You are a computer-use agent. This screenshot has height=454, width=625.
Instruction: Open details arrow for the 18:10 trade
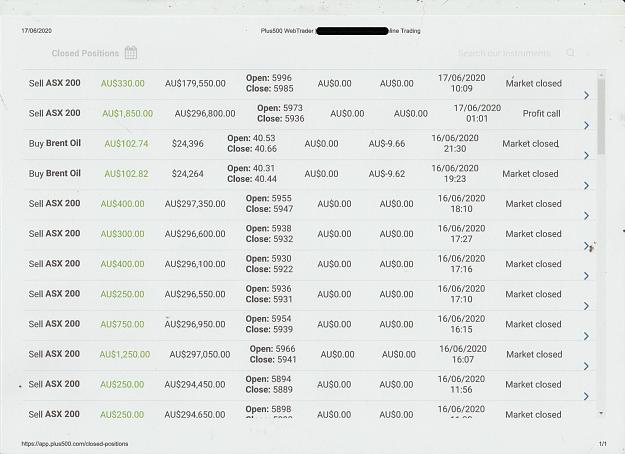coord(586,216)
